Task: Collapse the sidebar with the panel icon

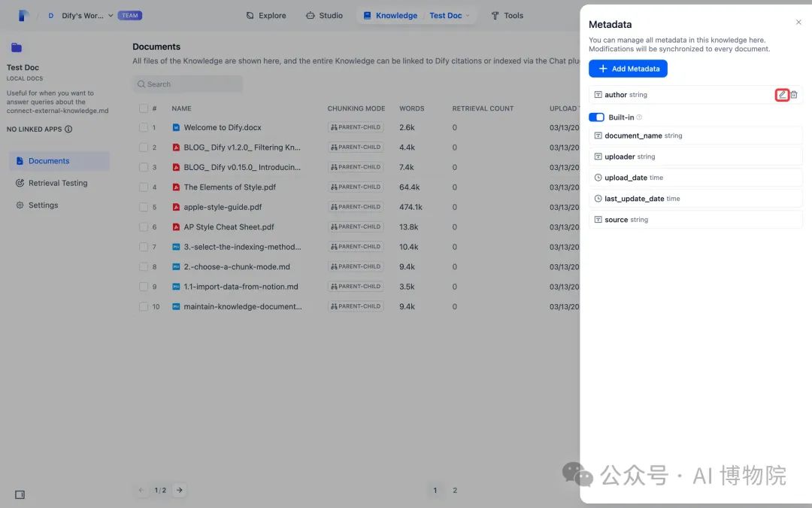Action: [20, 494]
